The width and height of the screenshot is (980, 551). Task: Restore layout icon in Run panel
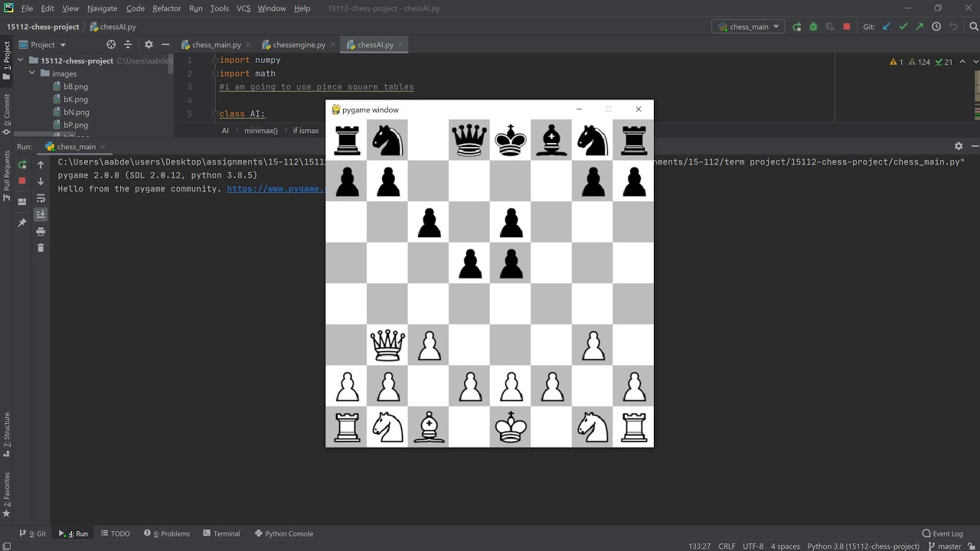tap(22, 202)
